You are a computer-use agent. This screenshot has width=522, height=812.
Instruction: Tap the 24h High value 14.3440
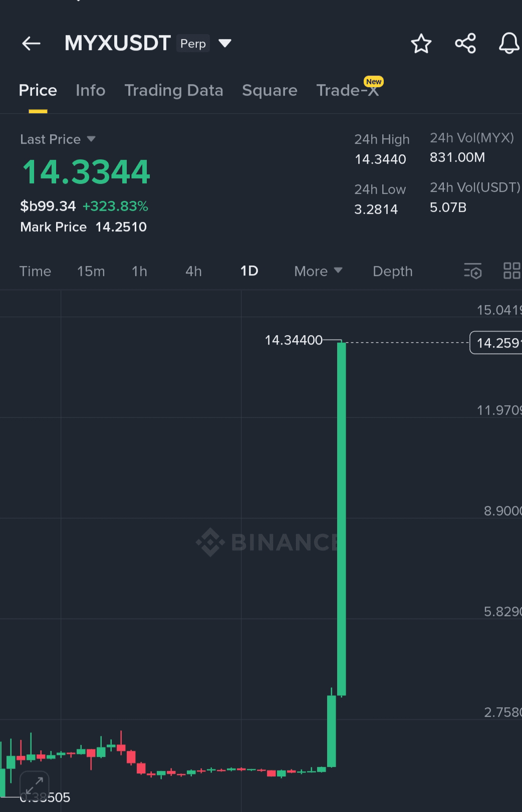380,159
